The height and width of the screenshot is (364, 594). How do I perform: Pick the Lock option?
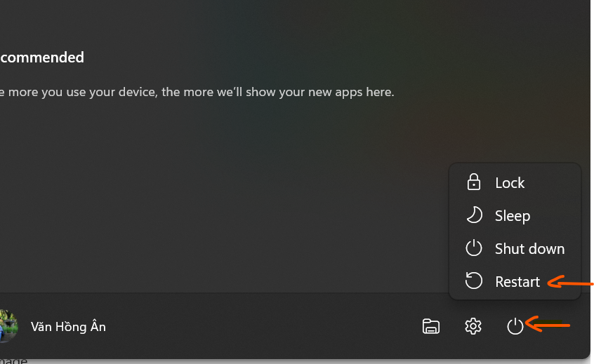coord(510,183)
